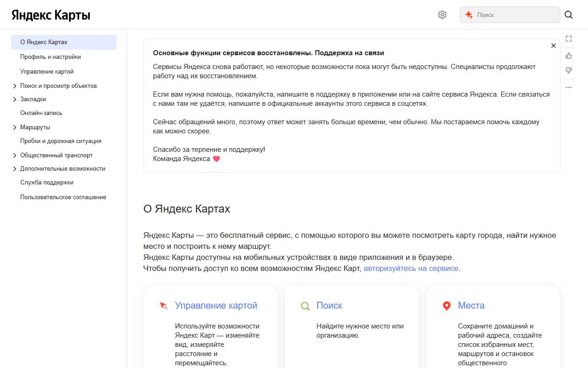Open the Поиск card heading link

[329, 305]
